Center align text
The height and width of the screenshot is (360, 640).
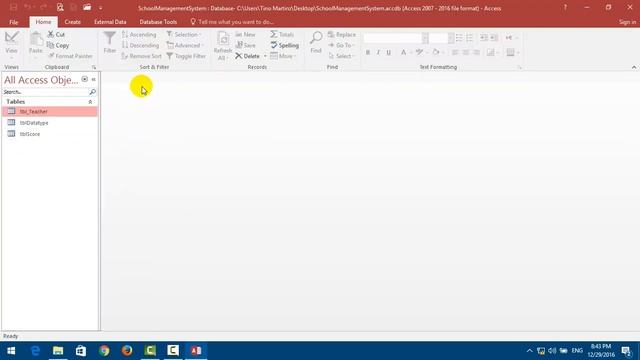[466, 52]
